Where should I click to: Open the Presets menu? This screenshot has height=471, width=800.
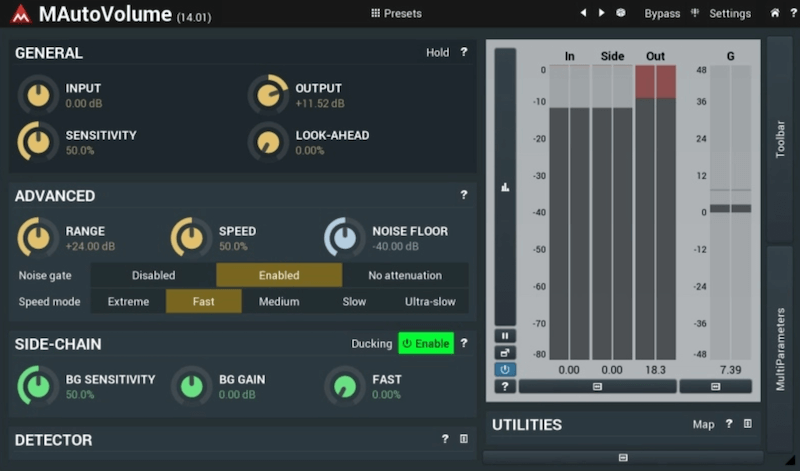396,13
